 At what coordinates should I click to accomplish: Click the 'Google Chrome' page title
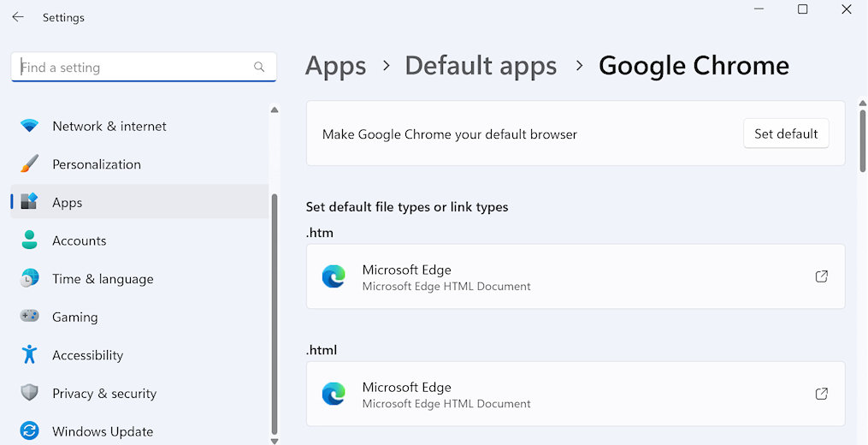pyautogui.click(x=694, y=66)
